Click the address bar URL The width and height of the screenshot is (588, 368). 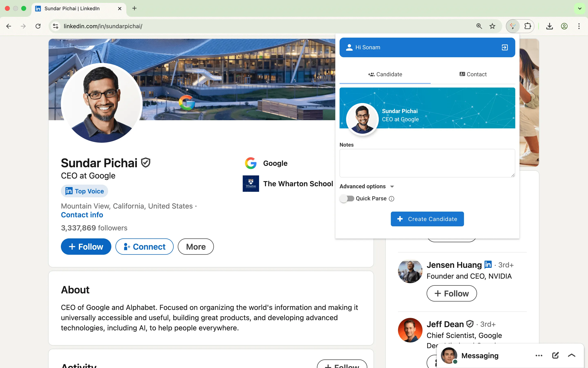coord(103,26)
